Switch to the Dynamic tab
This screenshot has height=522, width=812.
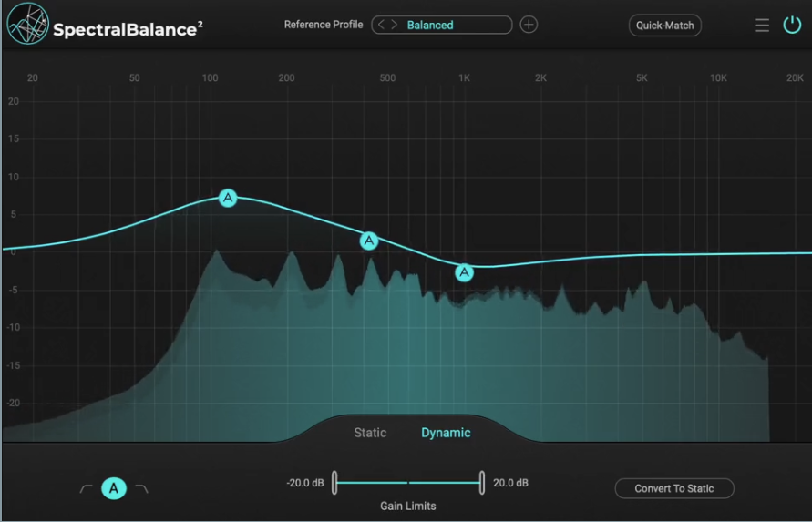[446, 433]
